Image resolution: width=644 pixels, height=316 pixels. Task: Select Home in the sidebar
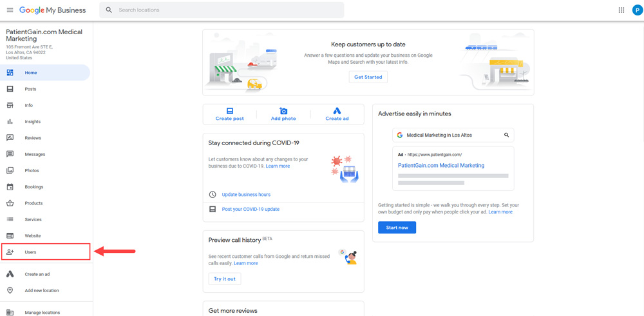click(x=45, y=72)
